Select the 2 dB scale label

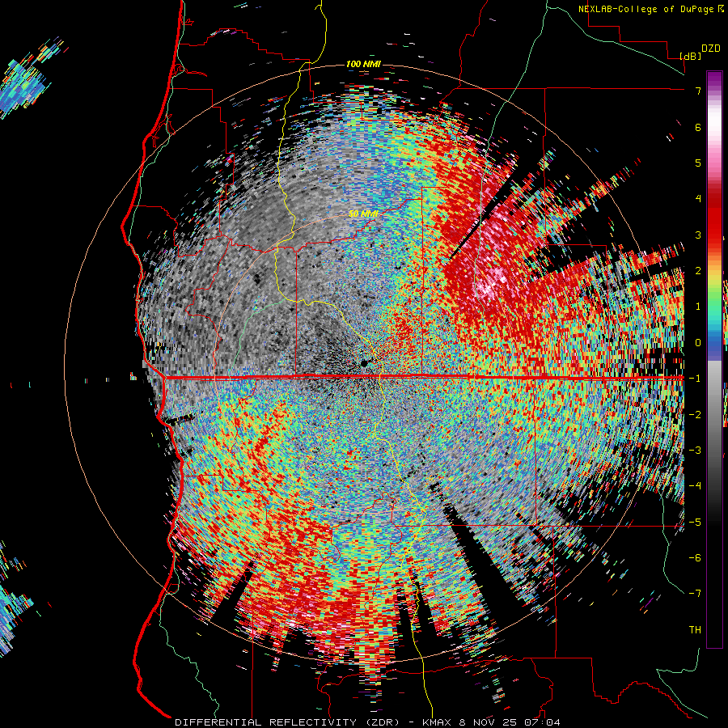click(698, 270)
